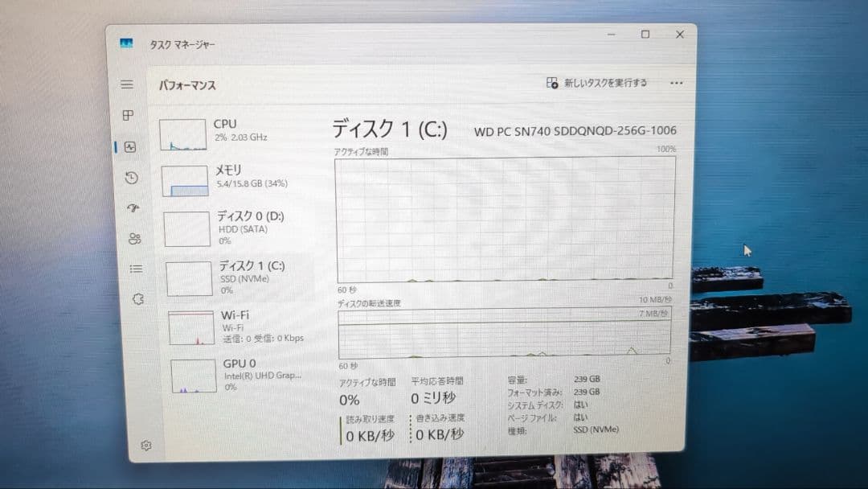Select ディスク 0 (D:) HDD entry
The height and width of the screenshot is (489, 868).
pyautogui.click(x=239, y=227)
